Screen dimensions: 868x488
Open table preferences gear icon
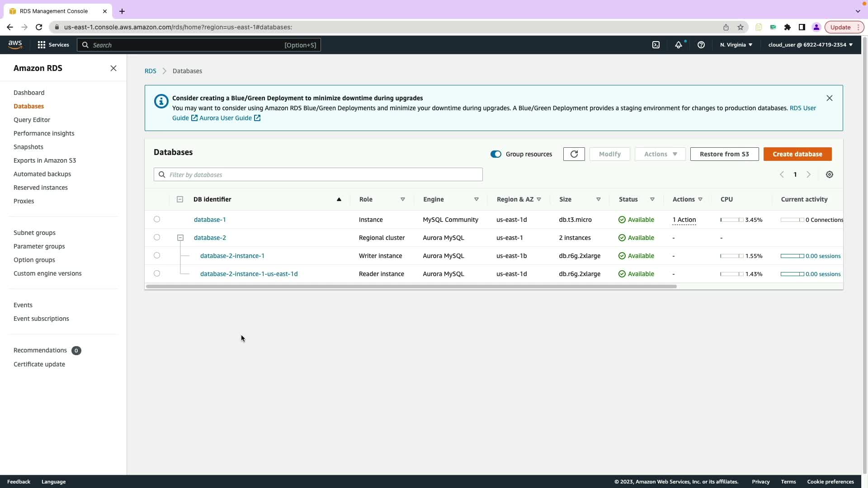[830, 174]
